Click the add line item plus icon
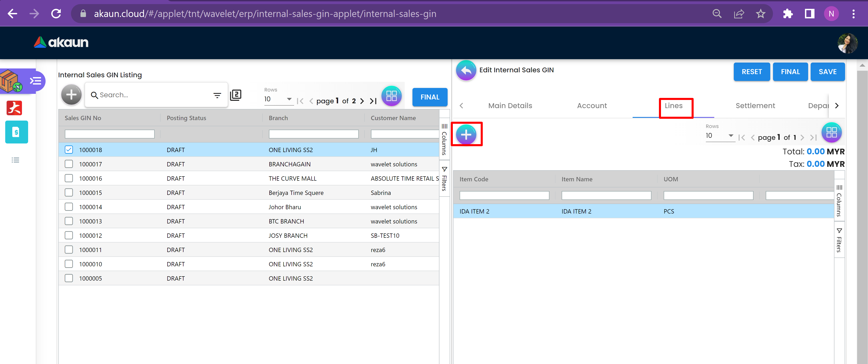 [x=466, y=134]
